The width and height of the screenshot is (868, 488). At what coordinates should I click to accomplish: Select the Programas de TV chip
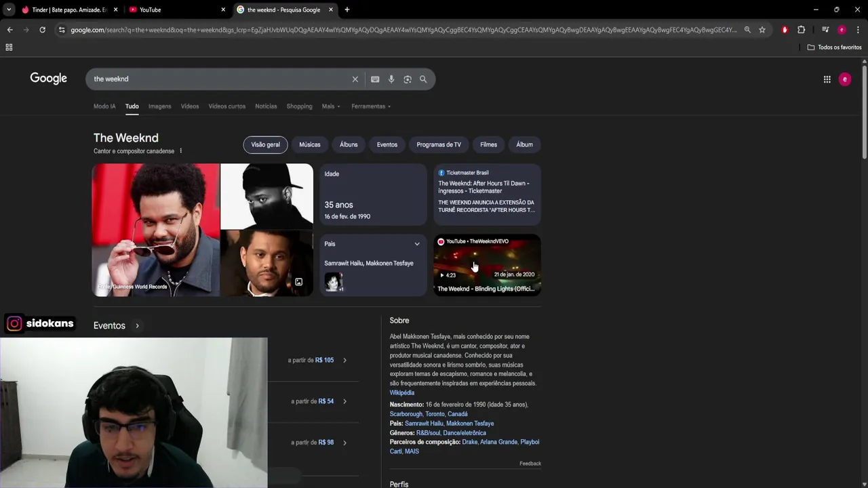point(439,144)
